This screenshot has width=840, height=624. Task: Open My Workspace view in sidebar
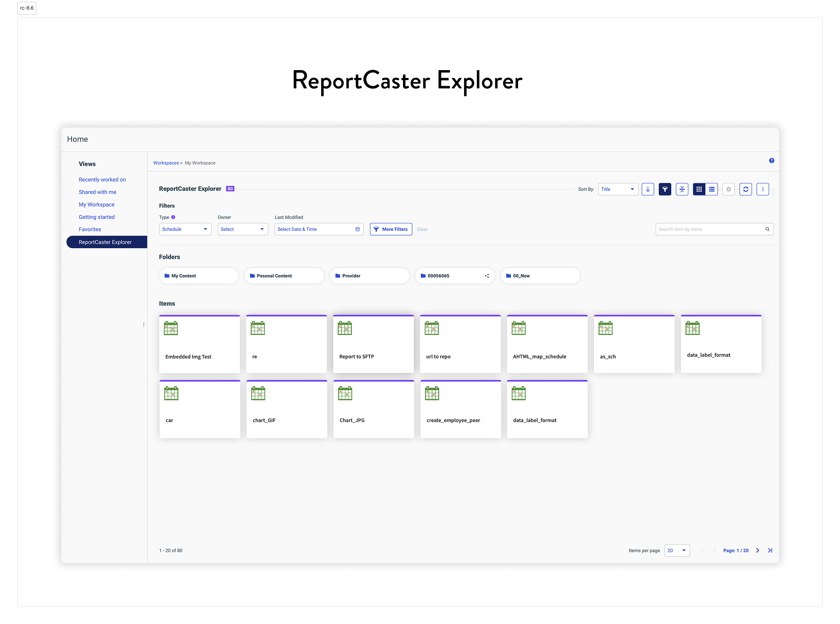[97, 205]
